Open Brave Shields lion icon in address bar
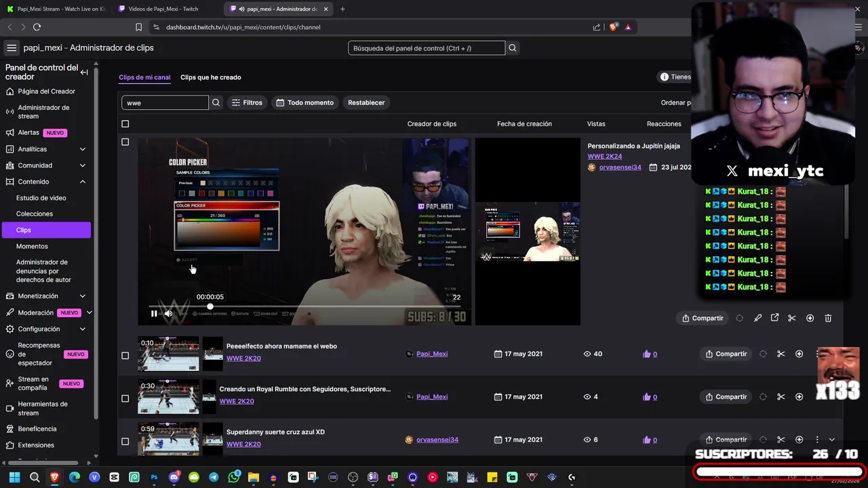Viewport: 868px width, 488px height. point(613,27)
